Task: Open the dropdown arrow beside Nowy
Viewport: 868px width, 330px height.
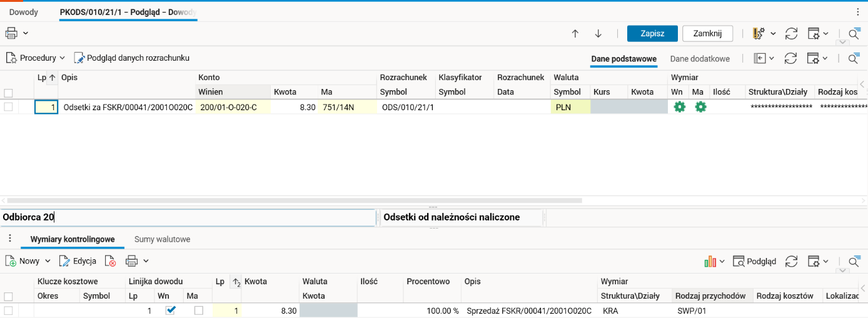Action: [48, 261]
